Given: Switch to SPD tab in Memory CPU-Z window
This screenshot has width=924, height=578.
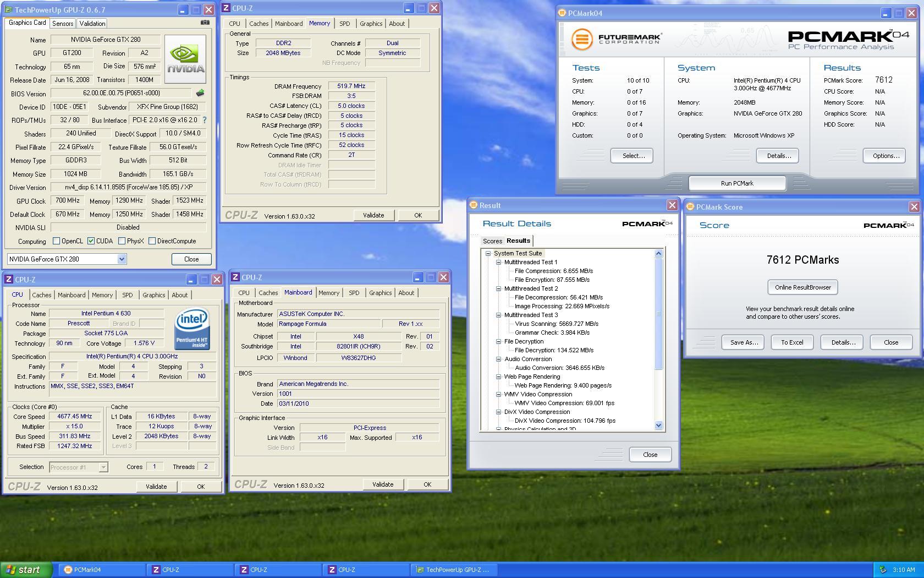Looking at the screenshot, I should [344, 24].
